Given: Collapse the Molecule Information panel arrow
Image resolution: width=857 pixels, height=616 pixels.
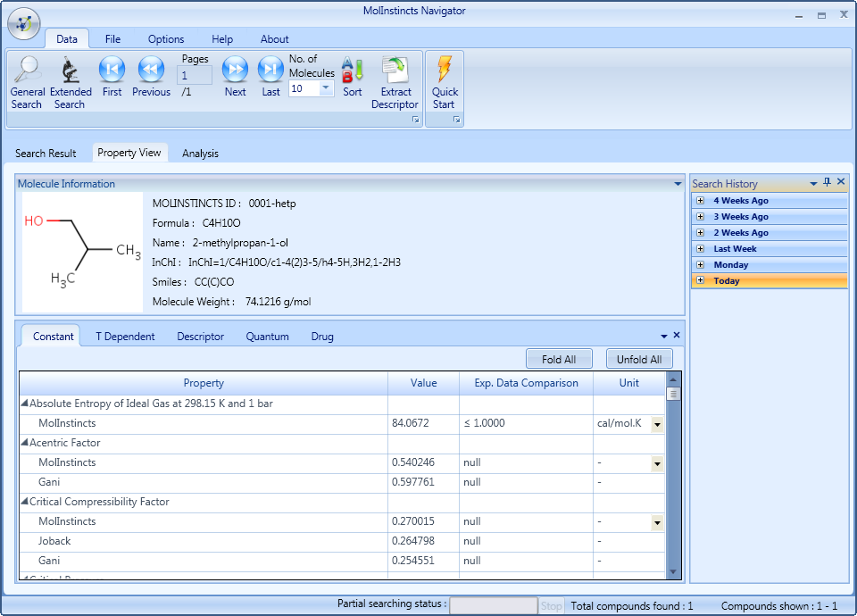Looking at the screenshot, I should [x=678, y=184].
